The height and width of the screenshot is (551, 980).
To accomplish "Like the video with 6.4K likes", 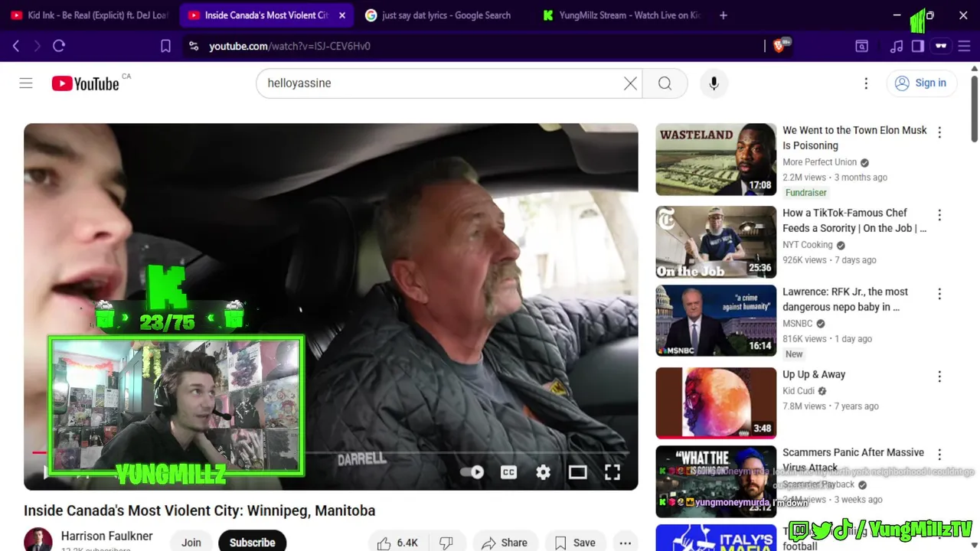I will (x=398, y=543).
